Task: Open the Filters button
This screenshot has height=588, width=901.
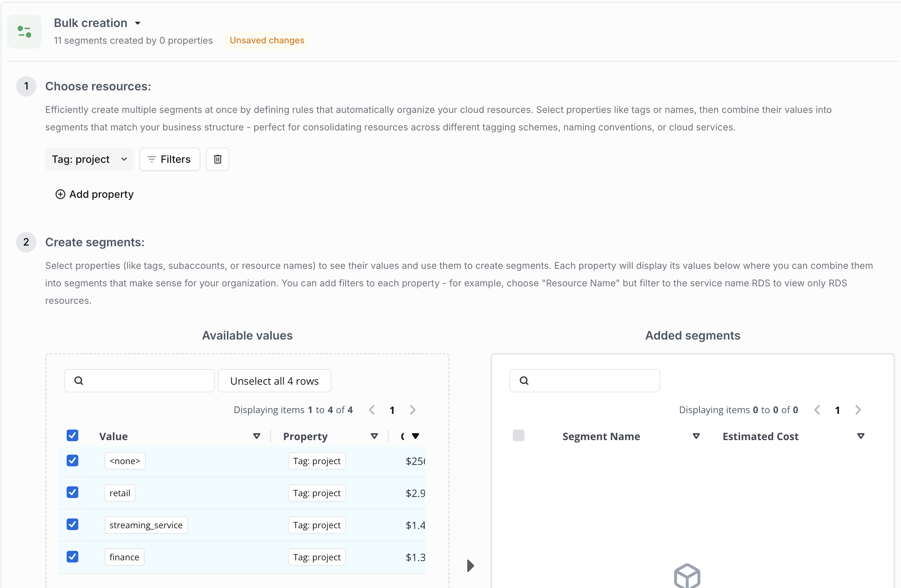Action: [x=169, y=159]
